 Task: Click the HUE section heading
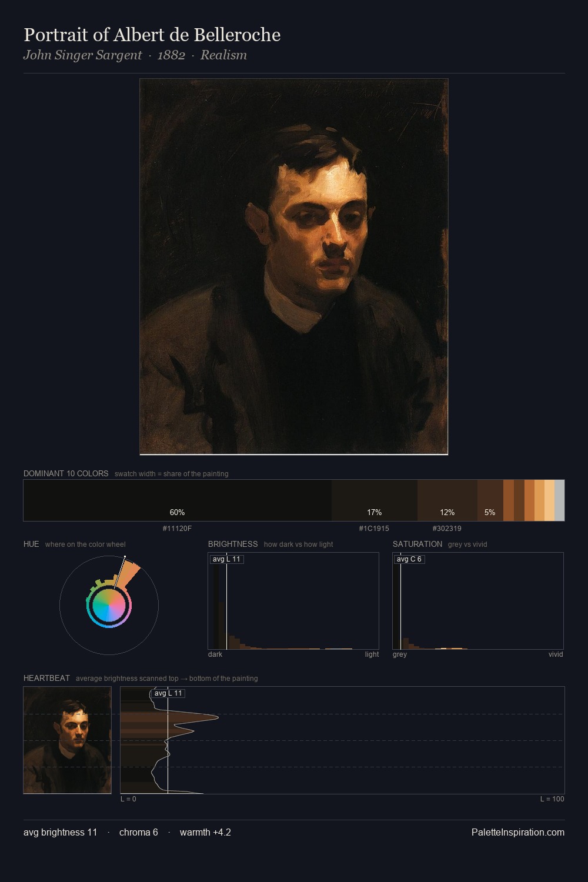pos(31,544)
